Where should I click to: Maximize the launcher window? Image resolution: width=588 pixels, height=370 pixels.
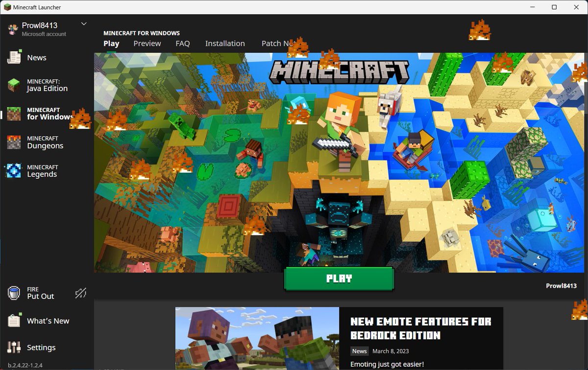coord(554,7)
